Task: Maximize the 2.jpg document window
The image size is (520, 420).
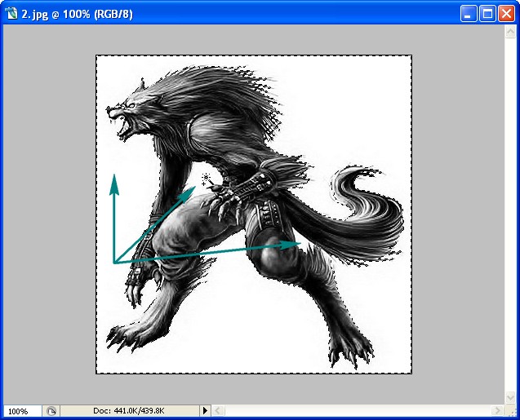Action: click(487, 14)
